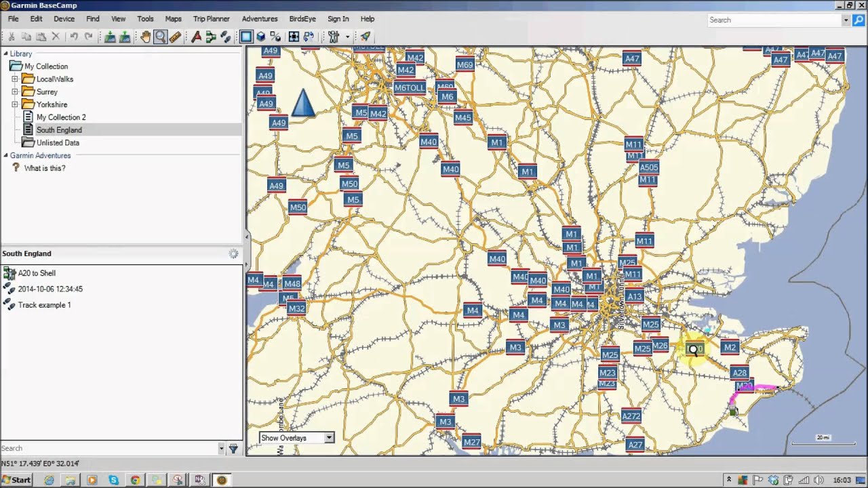The width and height of the screenshot is (868, 488).
Task: Click into the top-right Search field
Action: click(774, 20)
